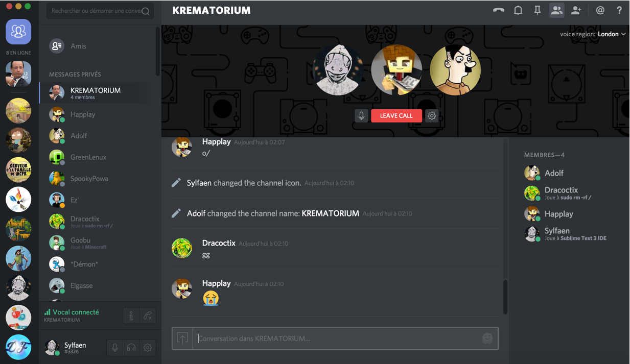Disconnect from voice using the hang-up button
Image resolution: width=630 pixels, height=364 pixels.
[148, 316]
